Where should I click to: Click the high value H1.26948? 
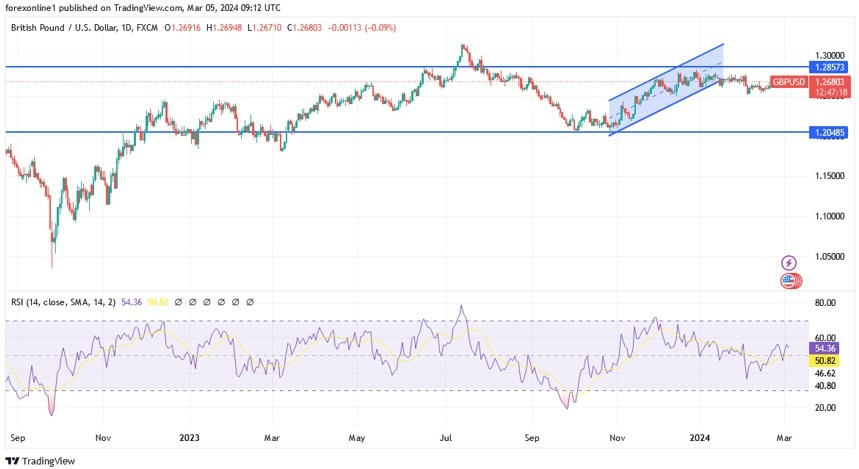224,27
